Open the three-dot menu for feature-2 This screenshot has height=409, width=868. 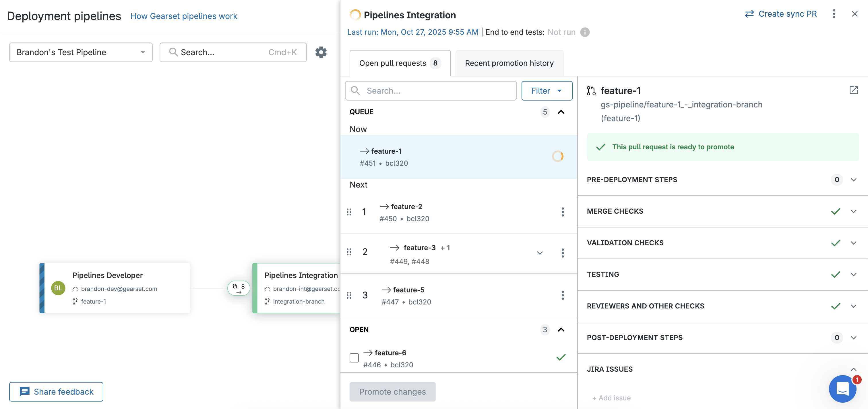[562, 212]
